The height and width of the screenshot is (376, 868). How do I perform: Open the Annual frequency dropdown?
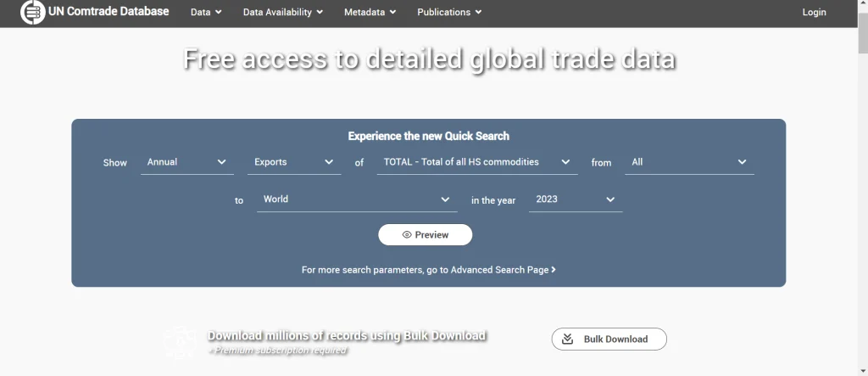(x=187, y=162)
